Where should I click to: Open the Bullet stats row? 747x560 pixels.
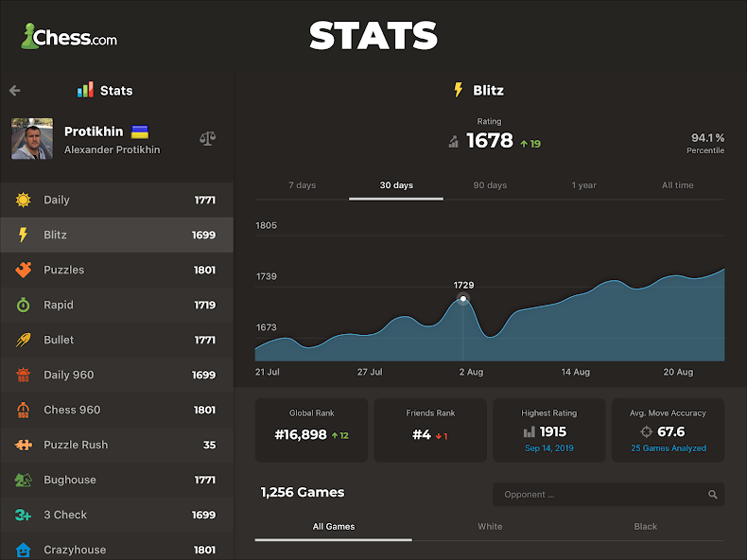[x=116, y=340]
